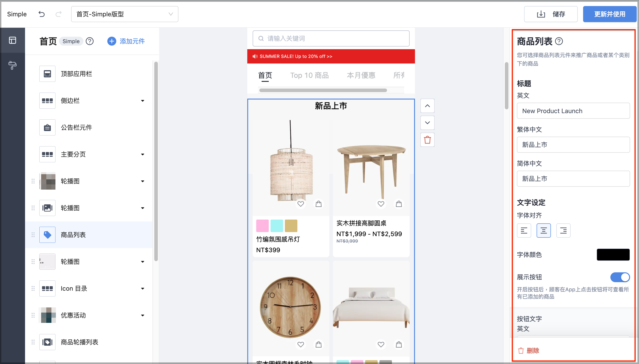Click the component list vertical scrollbar

(x=156, y=161)
